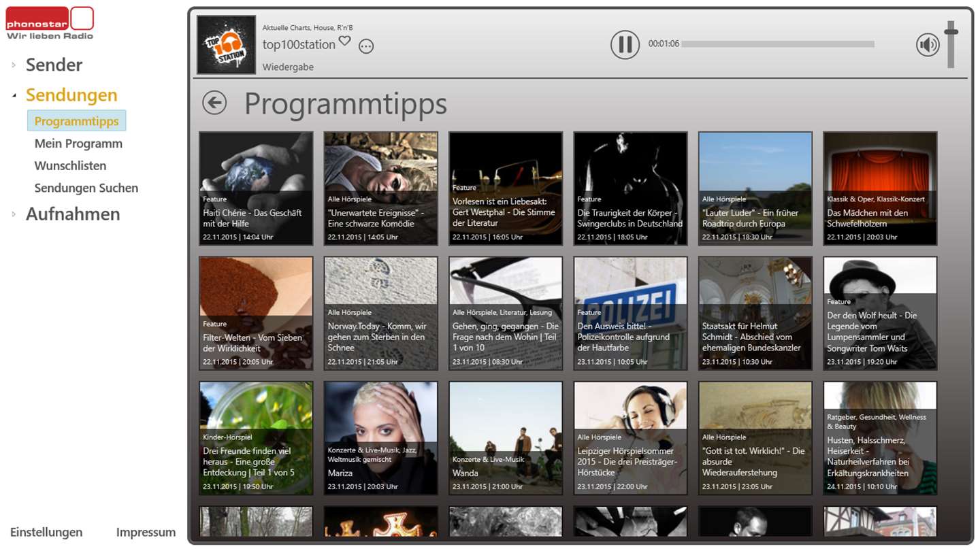Mute audio with the speaker icon

click(x=928, y=45)
